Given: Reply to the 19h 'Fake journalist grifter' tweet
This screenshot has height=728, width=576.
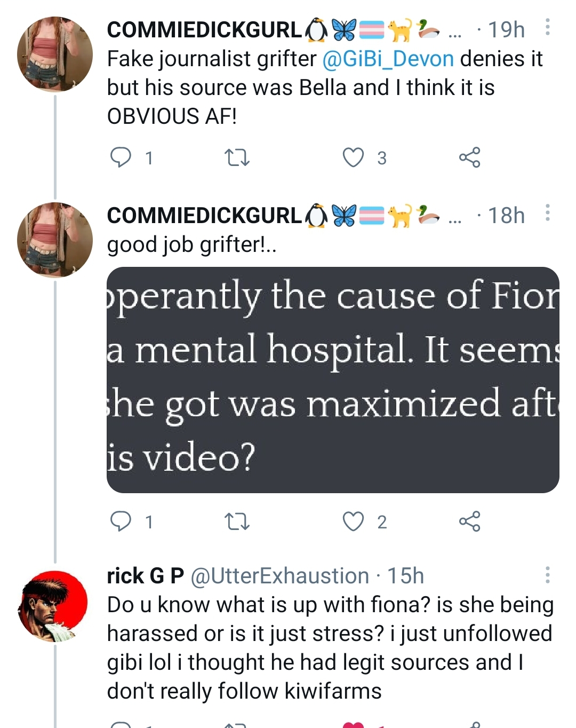Looking at the screenshot, I should point(121,157).
